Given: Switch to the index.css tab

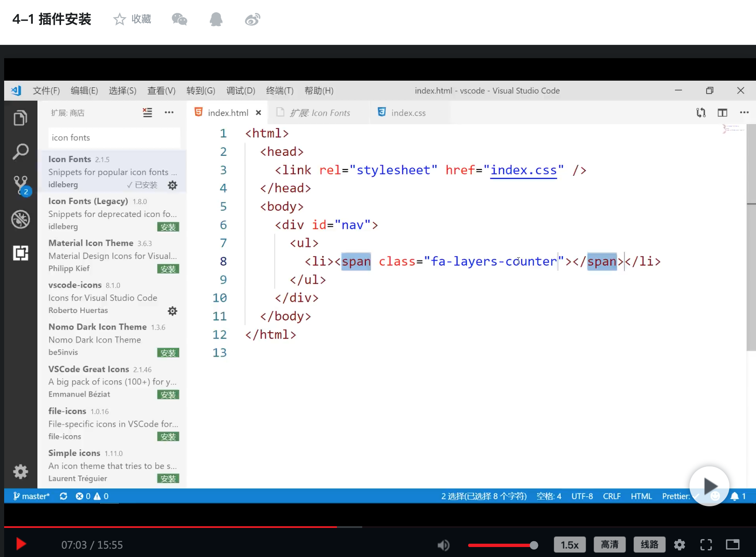Looking at the screenshot, I should pos(408,113).
